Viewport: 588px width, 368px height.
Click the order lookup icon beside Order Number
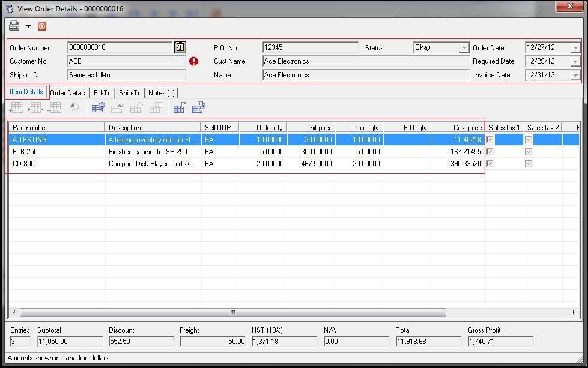click(180, 47)
